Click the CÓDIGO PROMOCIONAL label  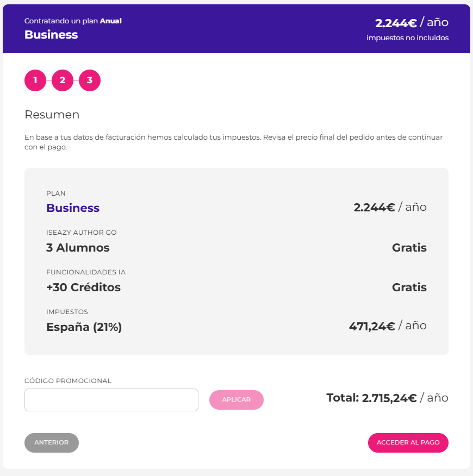click(x=68, y=381)
